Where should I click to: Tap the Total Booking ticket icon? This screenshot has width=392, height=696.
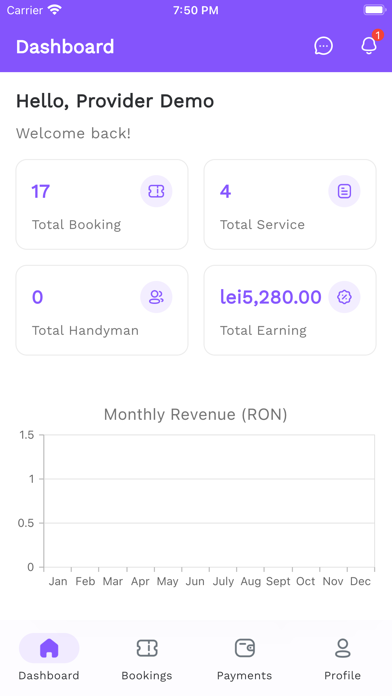tap(156, 191)
